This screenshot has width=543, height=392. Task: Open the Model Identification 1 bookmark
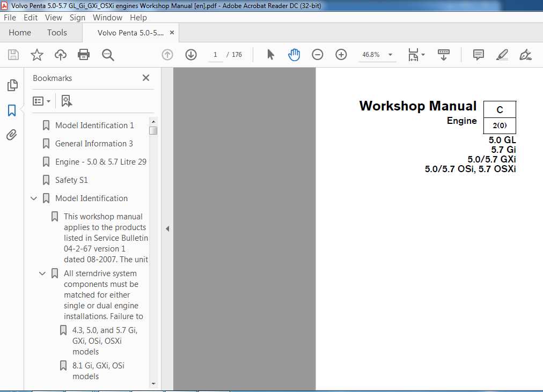pyautogui.click(x=94, y=125)
